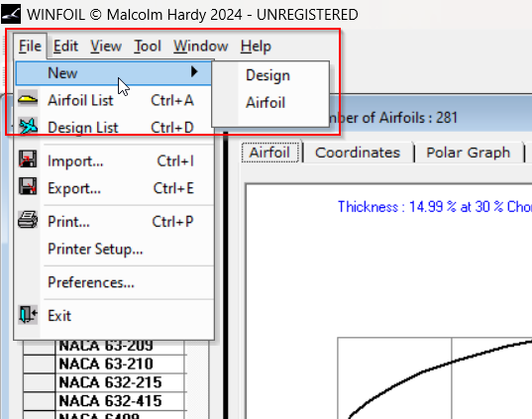Select Airfoil from the New submenu
This screenshot has height=419, width=532.
[266, 102]
